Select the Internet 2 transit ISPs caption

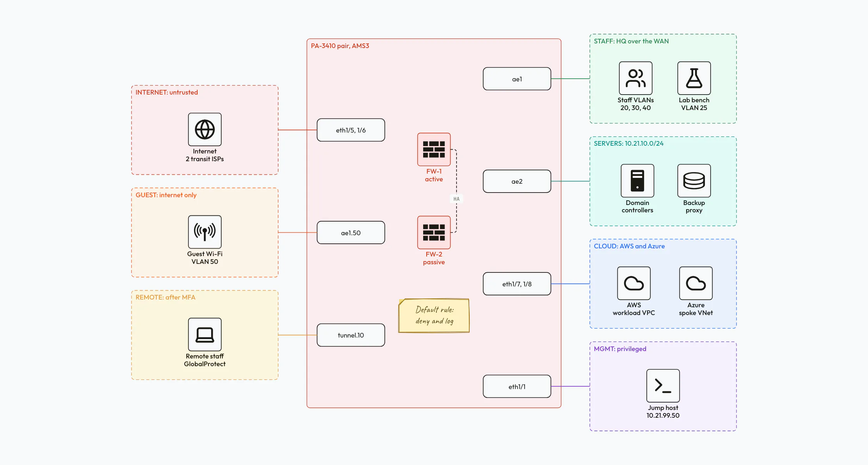[x=205, y=155]
